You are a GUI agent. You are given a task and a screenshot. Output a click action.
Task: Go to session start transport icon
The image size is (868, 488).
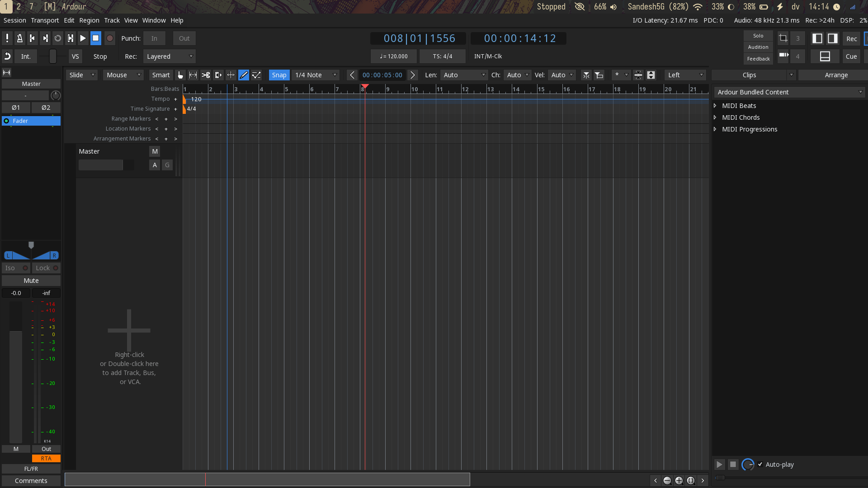(32, 38)
